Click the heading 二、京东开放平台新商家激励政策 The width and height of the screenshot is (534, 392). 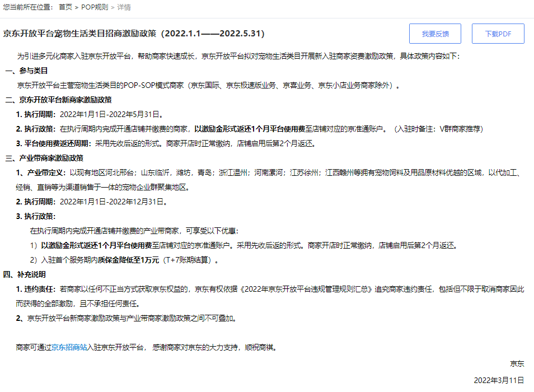(x=58, y=100)
